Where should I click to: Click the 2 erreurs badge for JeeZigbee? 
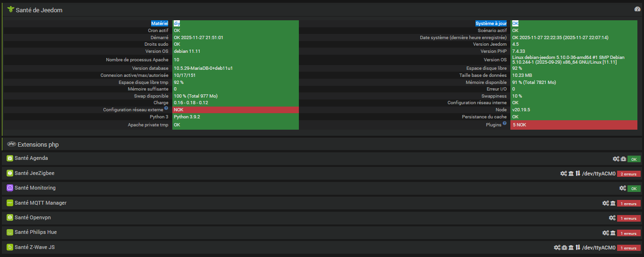point(629,174)
